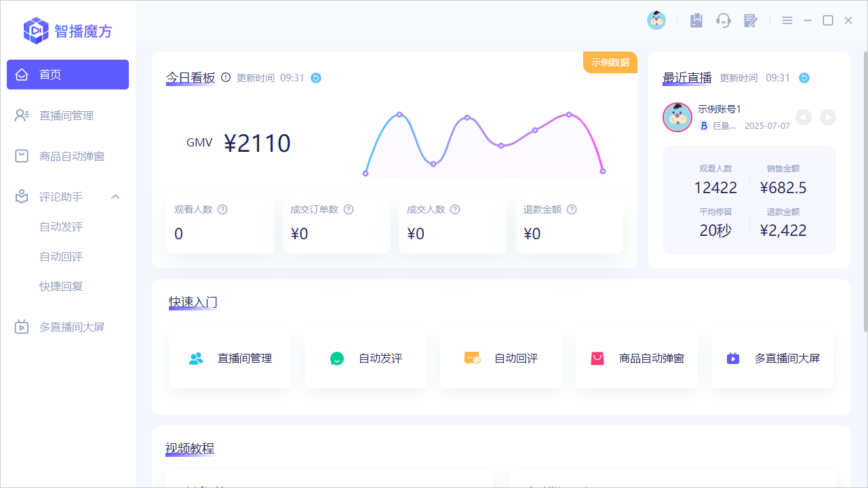The height and width of the screenshot is (488, 868).
Task: Select 首页 in the sidebar
Action: 68,75
